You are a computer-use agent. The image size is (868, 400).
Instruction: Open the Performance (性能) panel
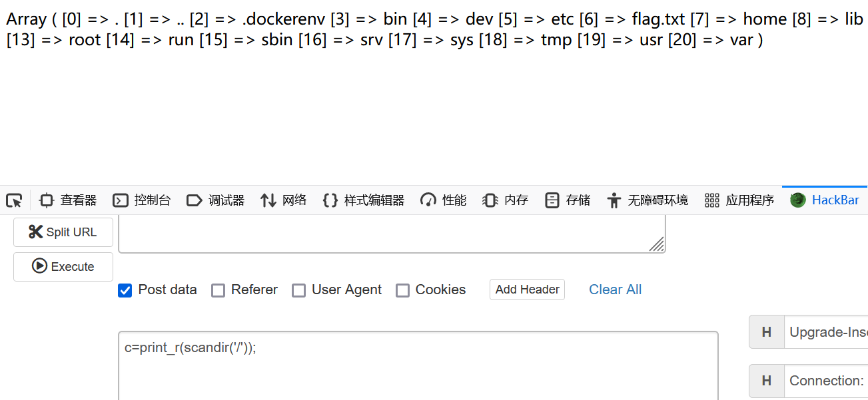[444, 200]
